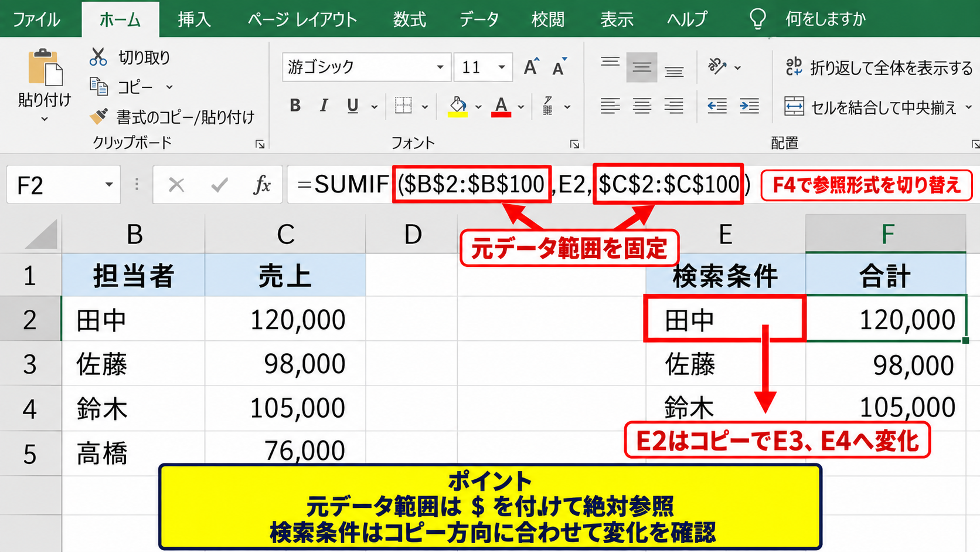Open the font name dropdown 游ゴシック

tap(440, 67)
